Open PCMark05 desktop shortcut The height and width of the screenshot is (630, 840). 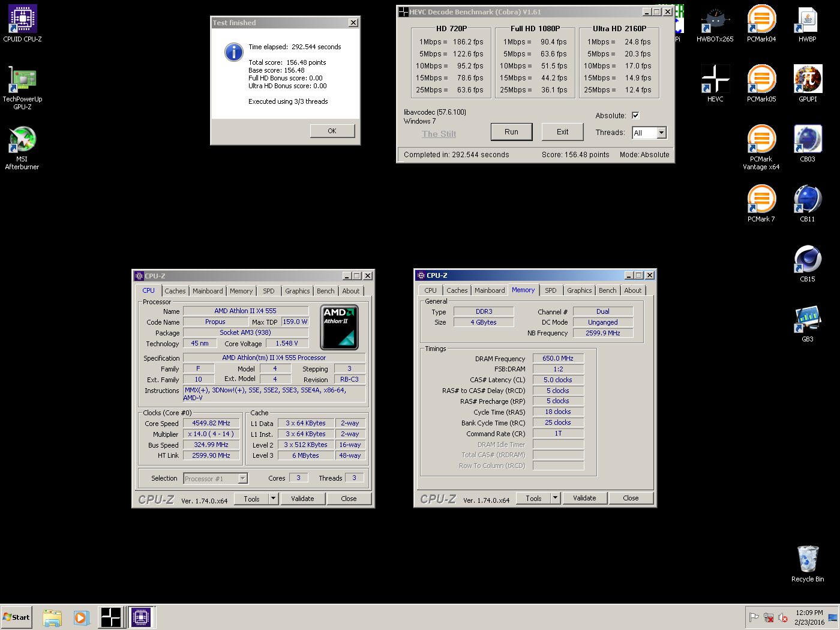[761, 83]
